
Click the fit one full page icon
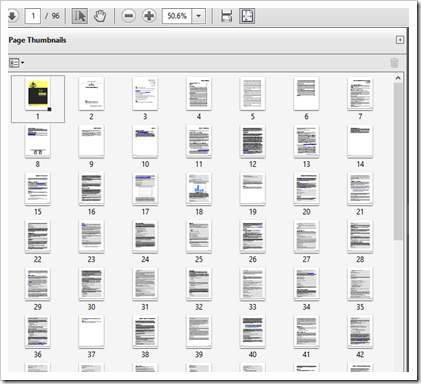tap(247, 16)
